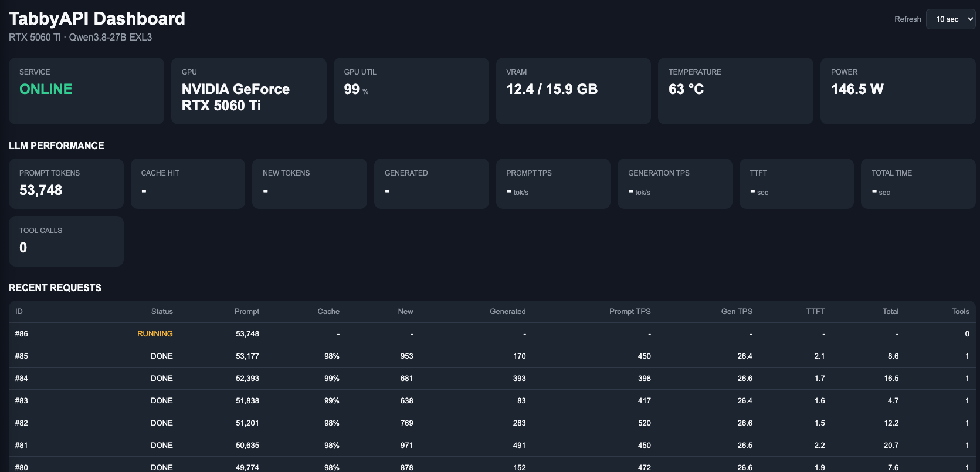This screenshot has height=472, width=980.
Task: Click request ID #81
Action: 22,446
